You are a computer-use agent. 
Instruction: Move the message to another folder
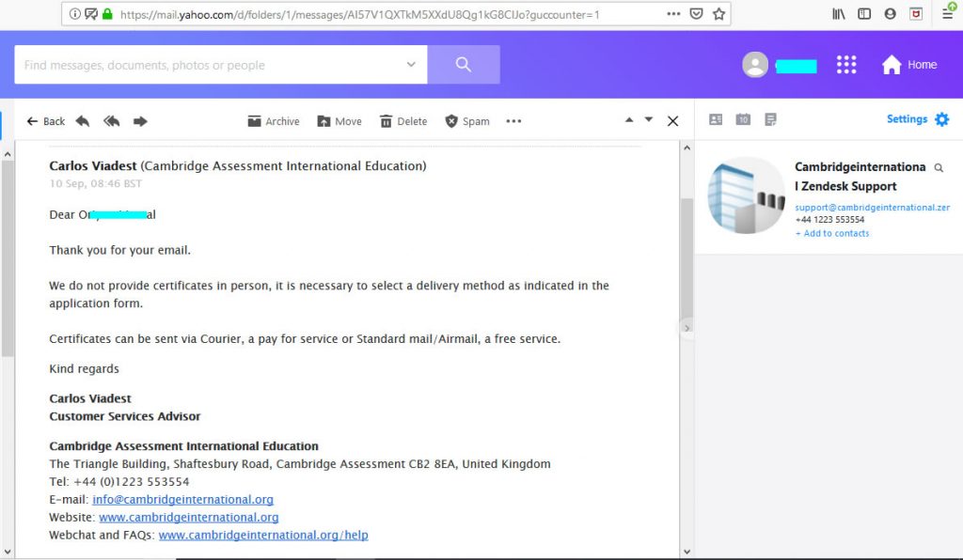339,121
